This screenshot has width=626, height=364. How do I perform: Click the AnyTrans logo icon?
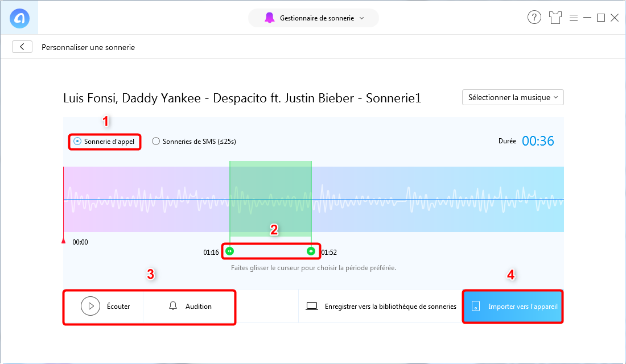(19, 18)
